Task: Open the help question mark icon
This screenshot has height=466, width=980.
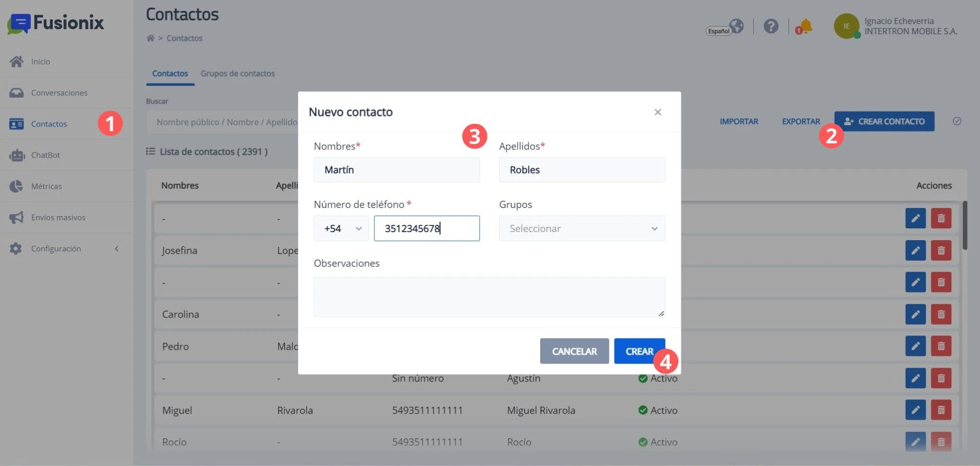Action: click(x=771, y=26)
